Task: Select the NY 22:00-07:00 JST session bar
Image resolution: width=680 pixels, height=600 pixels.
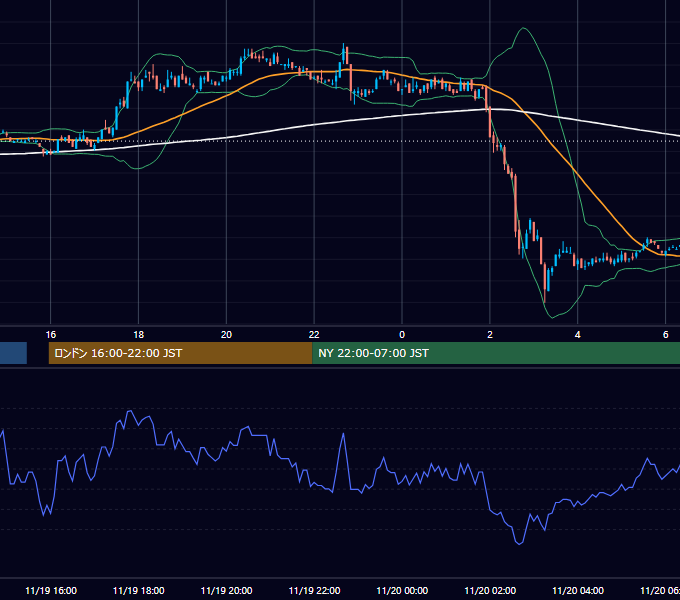Action: (x=496, y=353)
